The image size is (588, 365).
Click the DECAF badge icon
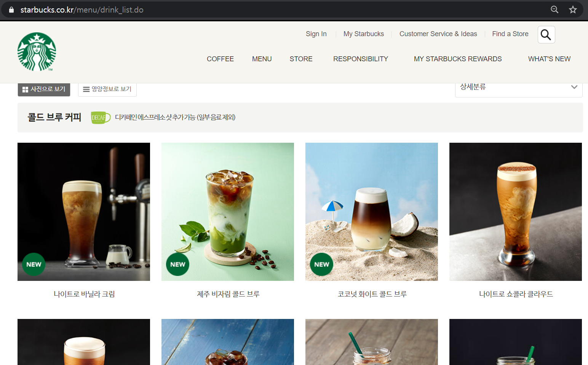click(101, 118)
